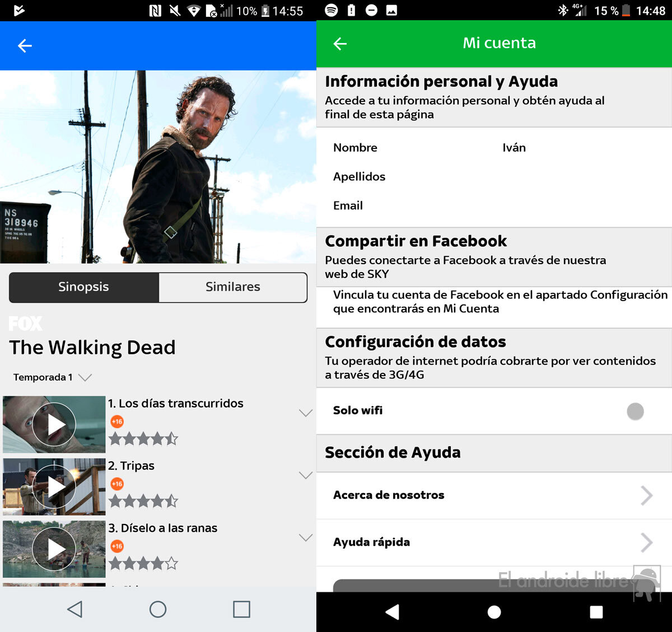672x632 pixels.
Task: Rate stars of Los días transcurridos
Action: pyautogui.click(x=143, y=439)
